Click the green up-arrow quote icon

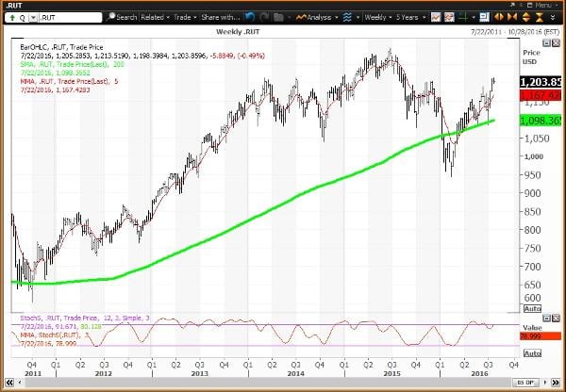(12, 17)
